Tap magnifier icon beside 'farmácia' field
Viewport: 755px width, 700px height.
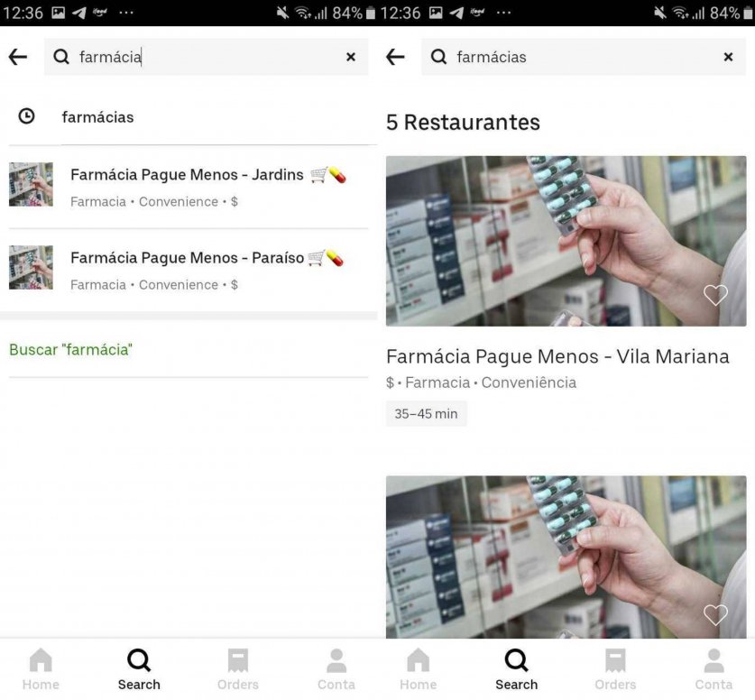point(61,57)
